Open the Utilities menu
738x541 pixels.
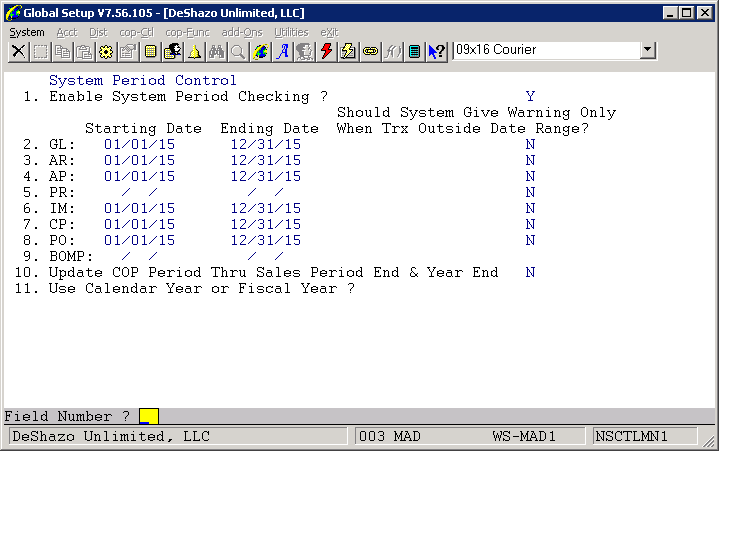click(x=291, y=32)
